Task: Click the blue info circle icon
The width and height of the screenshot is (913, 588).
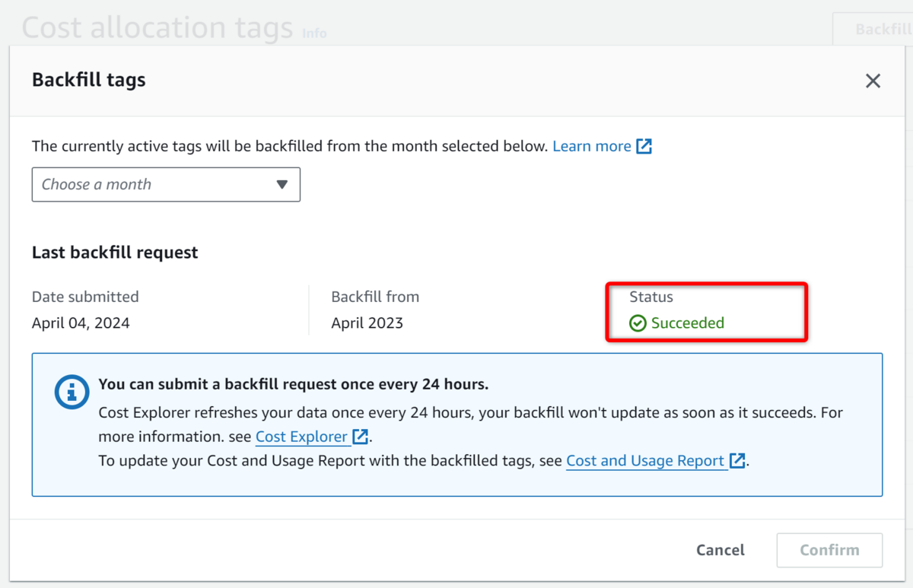Action: pos(72,392)
